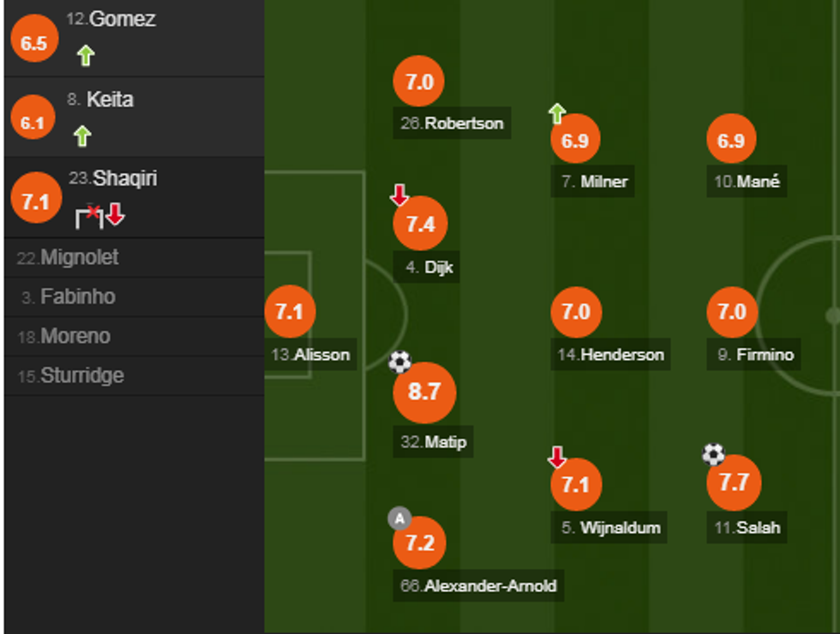Viewport: 840px width, 634px height.
Task: Click the assist badge on Alexander-Arnold
Action: [399, 518]
